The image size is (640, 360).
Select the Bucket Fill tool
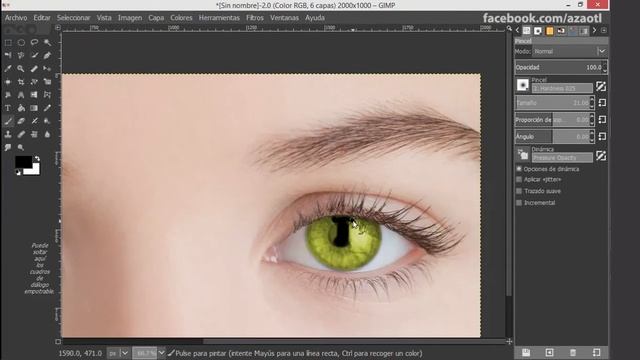pos(21,108)
